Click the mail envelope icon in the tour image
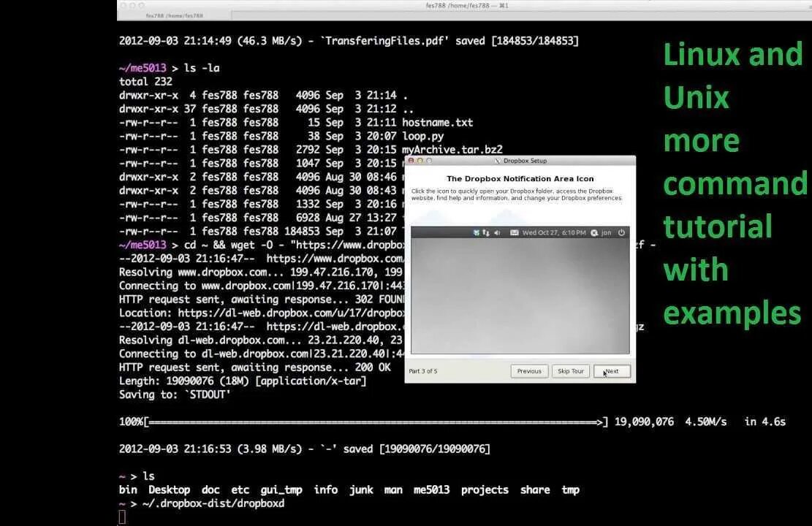The width and height of the screenshot is (812, 526). pos(515,233)
